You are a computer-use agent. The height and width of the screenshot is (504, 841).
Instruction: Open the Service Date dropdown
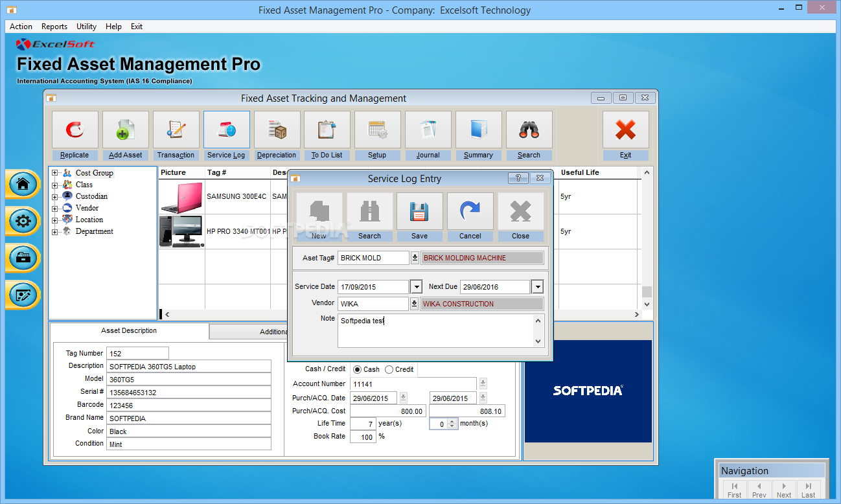pos(416,286)
